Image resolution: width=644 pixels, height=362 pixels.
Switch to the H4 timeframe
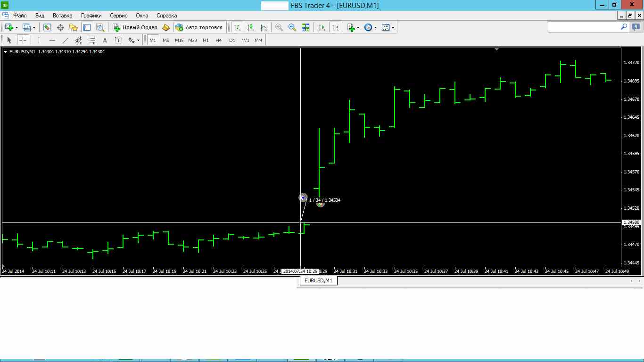point(219,40)
